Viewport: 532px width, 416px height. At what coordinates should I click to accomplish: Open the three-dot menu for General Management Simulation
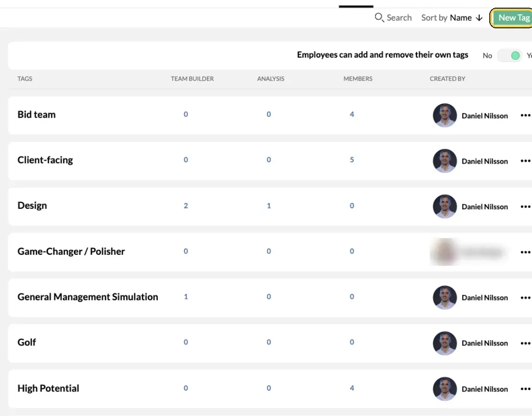[525, 297]
